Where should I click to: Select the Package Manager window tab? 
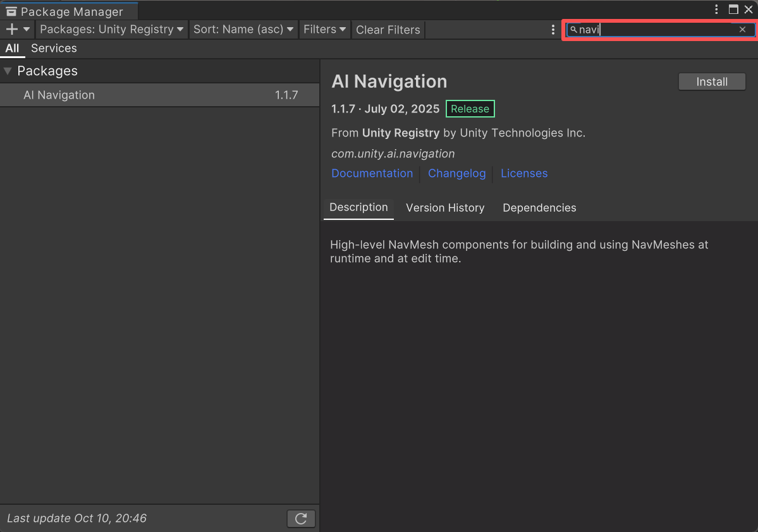tap(69, 11)
